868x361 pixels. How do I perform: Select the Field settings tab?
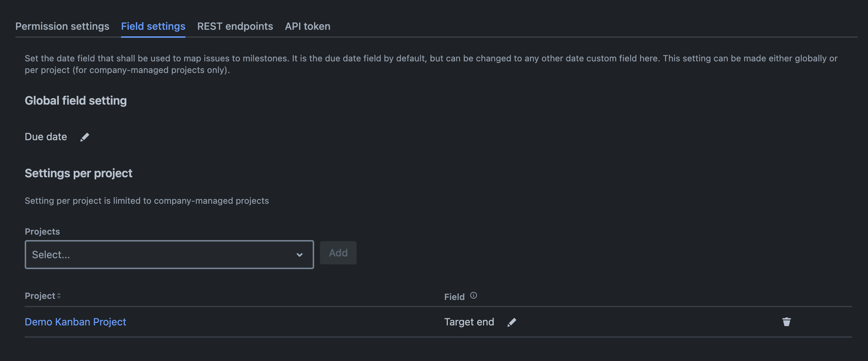click(x=153, y=27)
